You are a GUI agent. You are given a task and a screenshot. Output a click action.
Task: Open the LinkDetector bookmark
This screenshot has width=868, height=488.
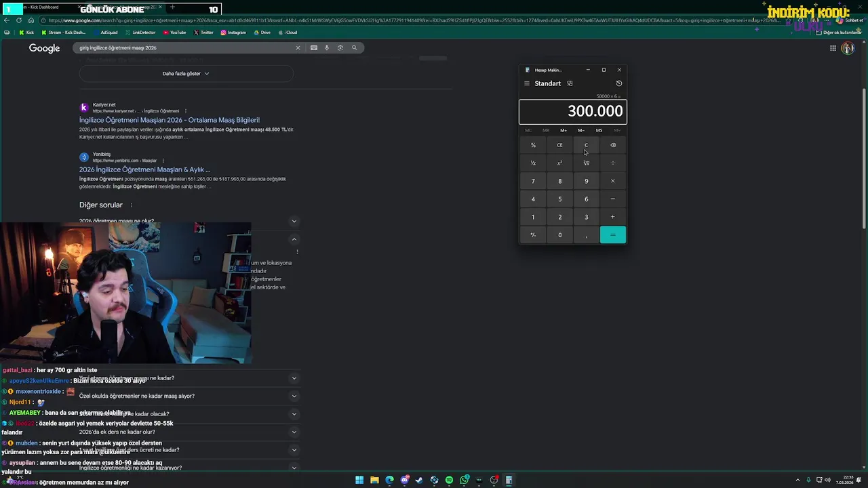tap(140, 33)
